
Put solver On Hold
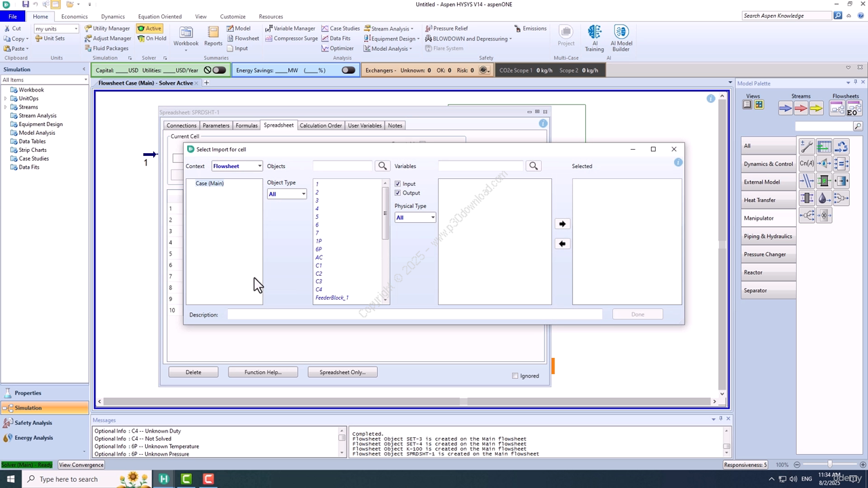point(151,39)
